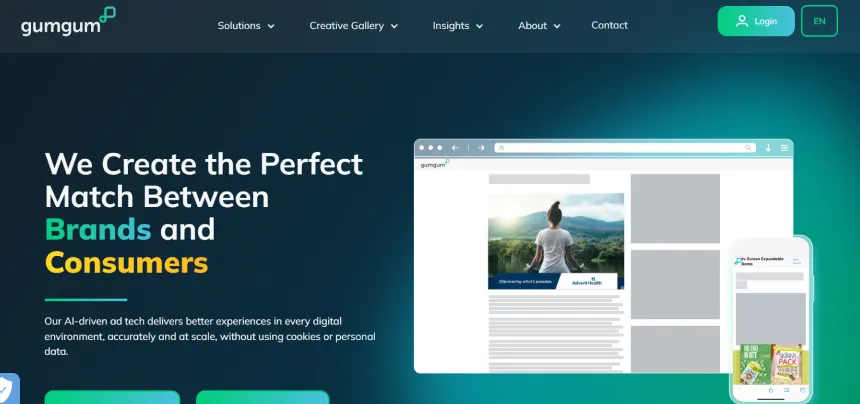Click the first green button below hero text
Viewport: 860px width, 404px height.
click(112, 397)
